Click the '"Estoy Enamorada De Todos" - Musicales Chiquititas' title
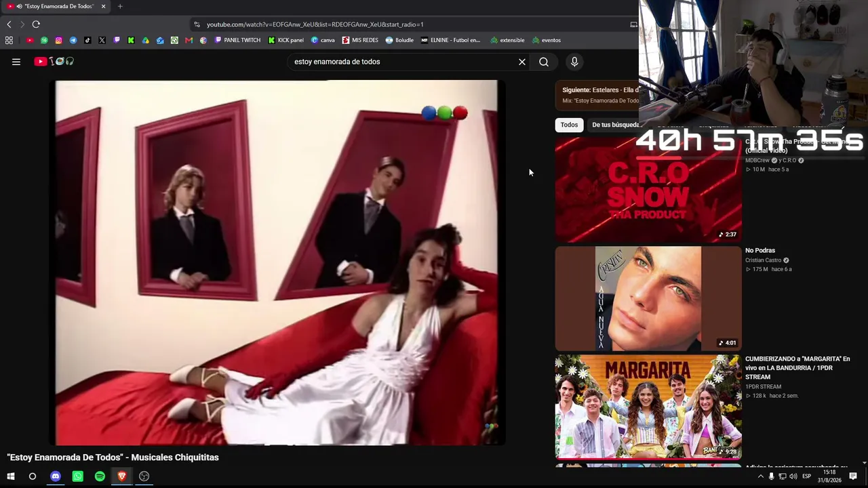The width and height of the screenshot is (868, 488). pos(113,457)
